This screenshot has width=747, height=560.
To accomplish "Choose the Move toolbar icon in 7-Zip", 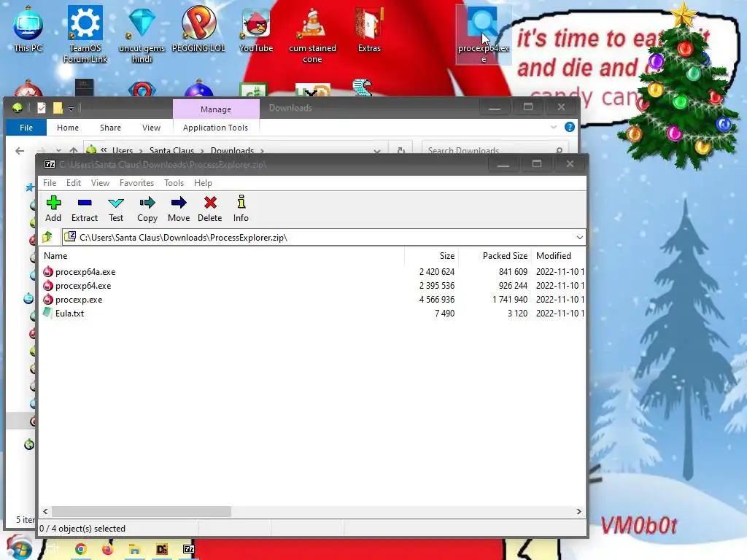I will click(179, 209).
